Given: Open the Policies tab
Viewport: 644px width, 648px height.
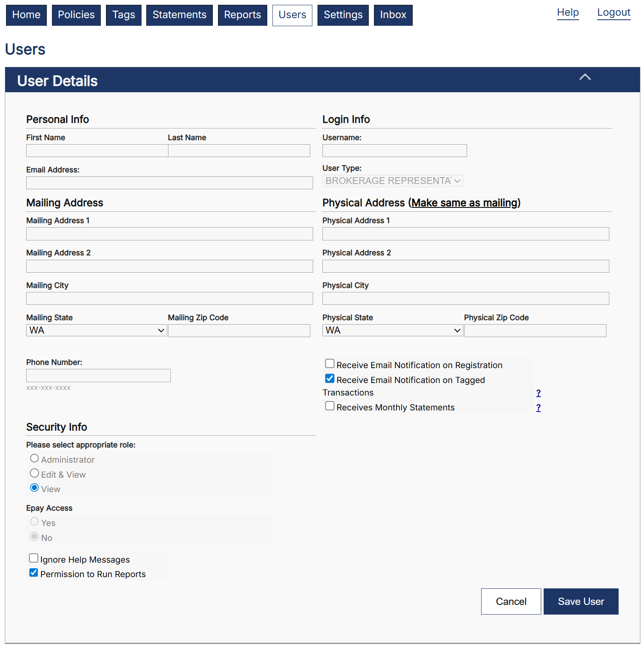Looking at the screenshot, I should pos(76,15).
